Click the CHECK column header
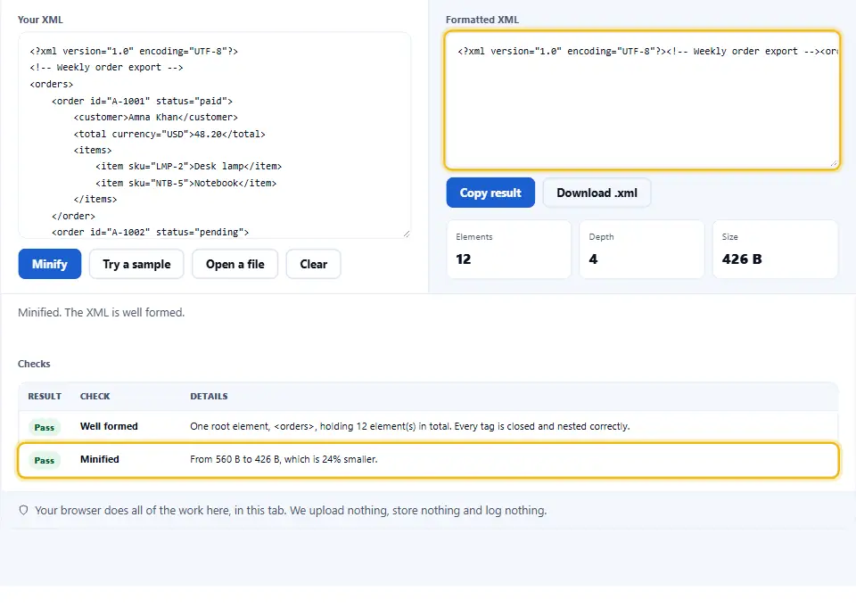This screenshot has height=616, width=856. pyautogui.click(x=95, y=396)
